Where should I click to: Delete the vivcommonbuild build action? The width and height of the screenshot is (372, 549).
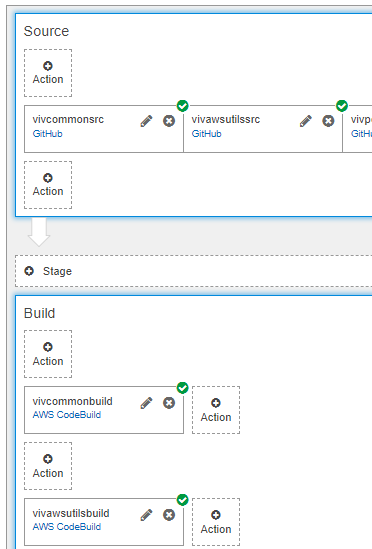tap(169, 403)
